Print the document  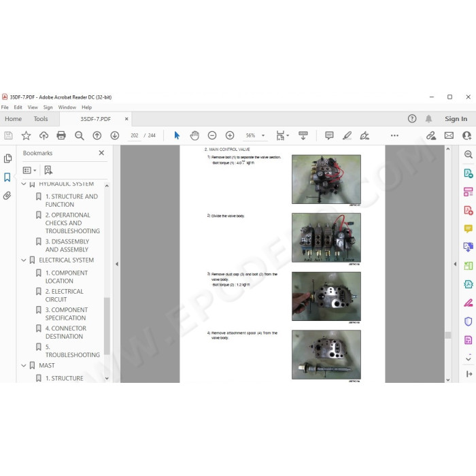pyautogui.click(x=61, y=135)
